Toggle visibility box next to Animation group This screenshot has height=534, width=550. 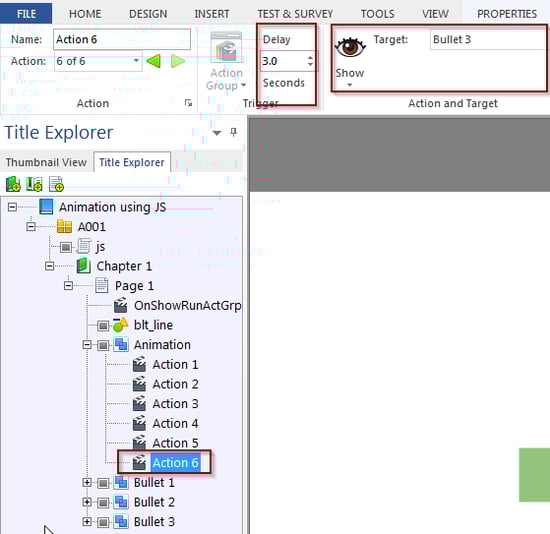pyautogui.click(x=103, y=345)
